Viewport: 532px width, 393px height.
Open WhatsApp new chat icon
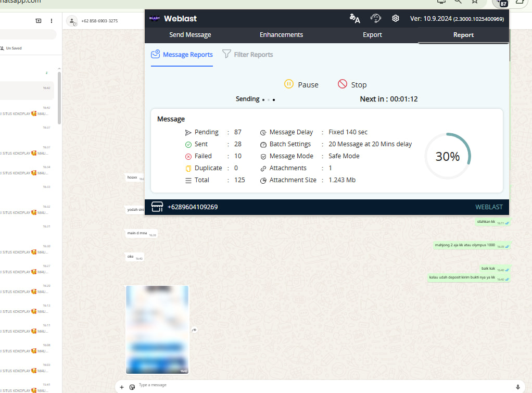click(x=39, y=21)
